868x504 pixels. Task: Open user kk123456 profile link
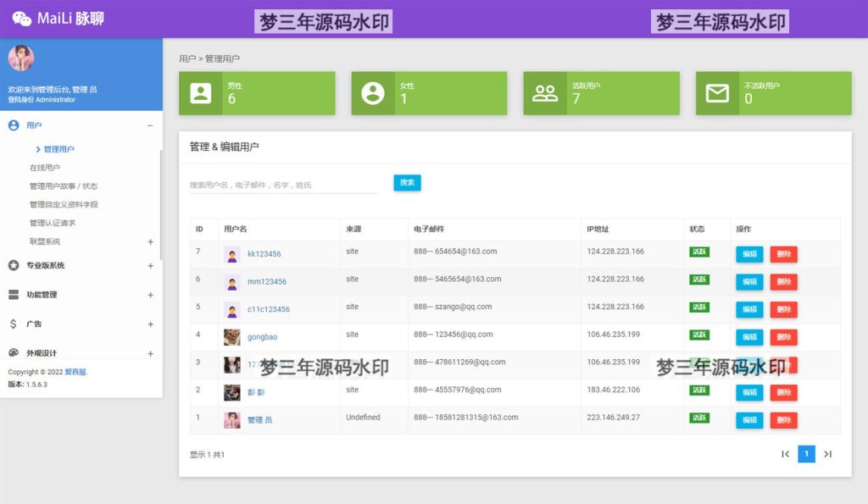[x=264, y=254]
